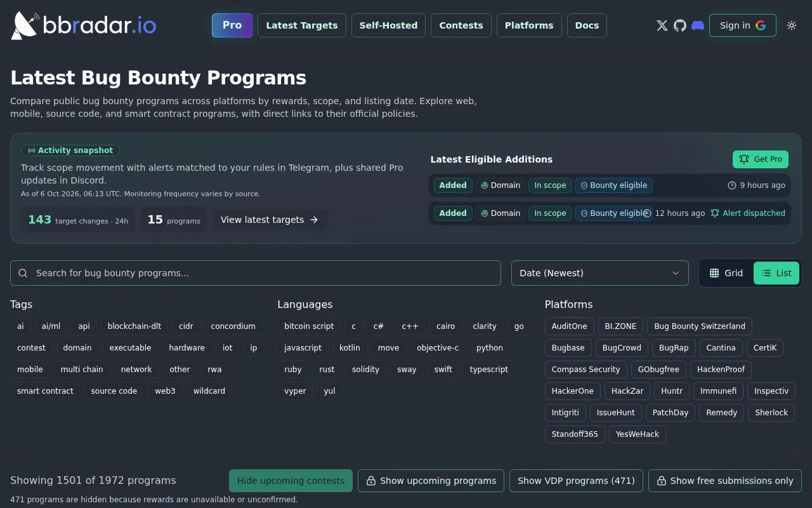Select the HackerOne platform filter
This screenshot has width=812, height=508.
[x=573, y=391]
